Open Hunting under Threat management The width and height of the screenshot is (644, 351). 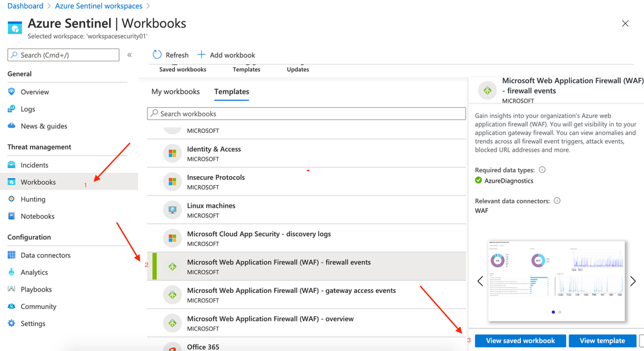point(33,199)
